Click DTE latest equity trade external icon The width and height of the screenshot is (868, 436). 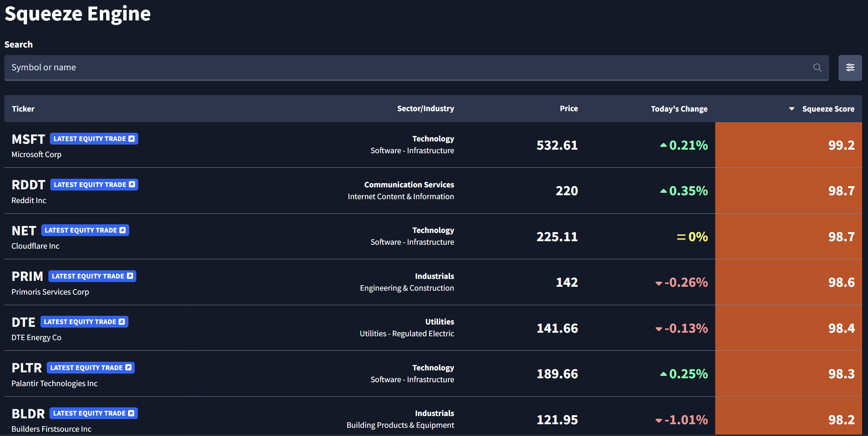pos(122,322)
